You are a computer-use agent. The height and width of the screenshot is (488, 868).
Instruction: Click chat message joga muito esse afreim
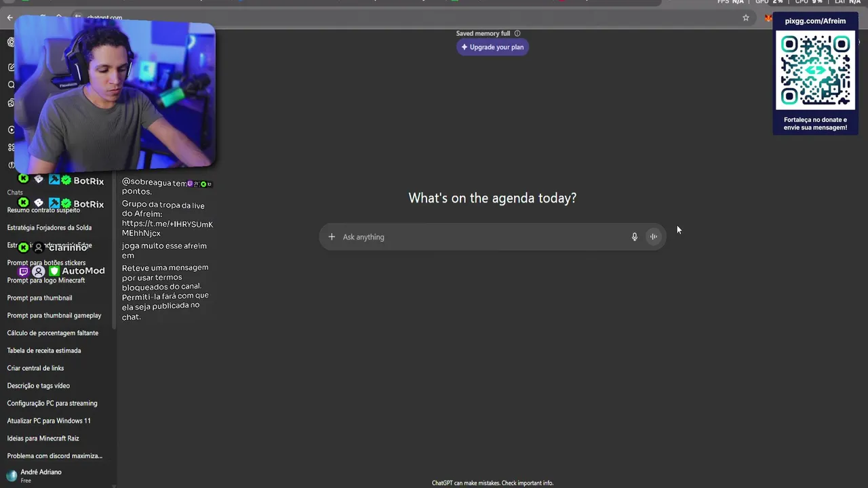tap(165, 251)
